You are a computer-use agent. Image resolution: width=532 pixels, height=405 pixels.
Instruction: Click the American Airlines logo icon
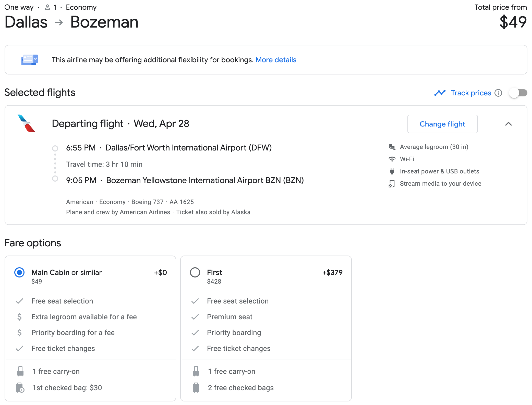click(27, 123)
